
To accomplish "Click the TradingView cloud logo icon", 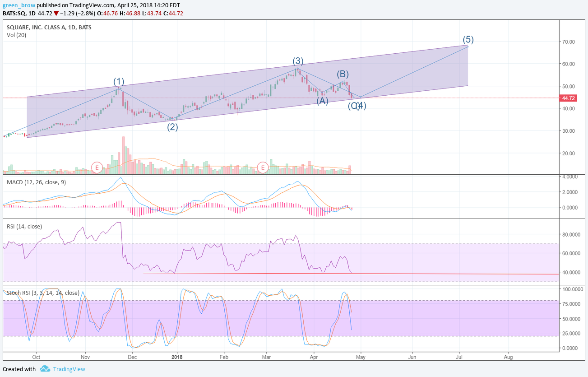I will tap(45, 369).
